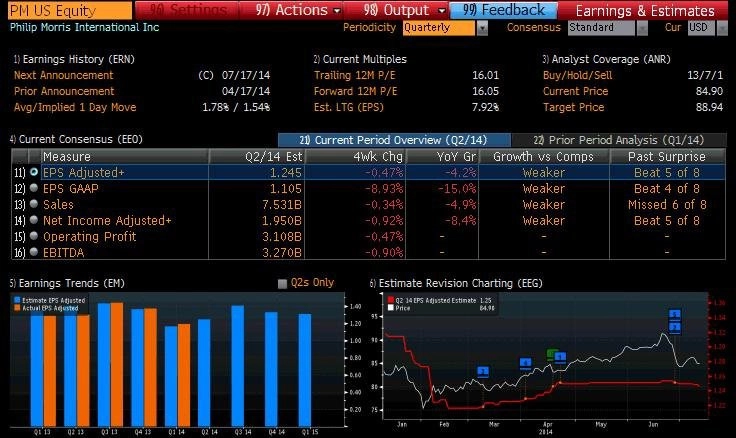The height and width of the screenshot is (438, 736).
Task: Click the blue event marker above March
Action: [x=483, y=372]
